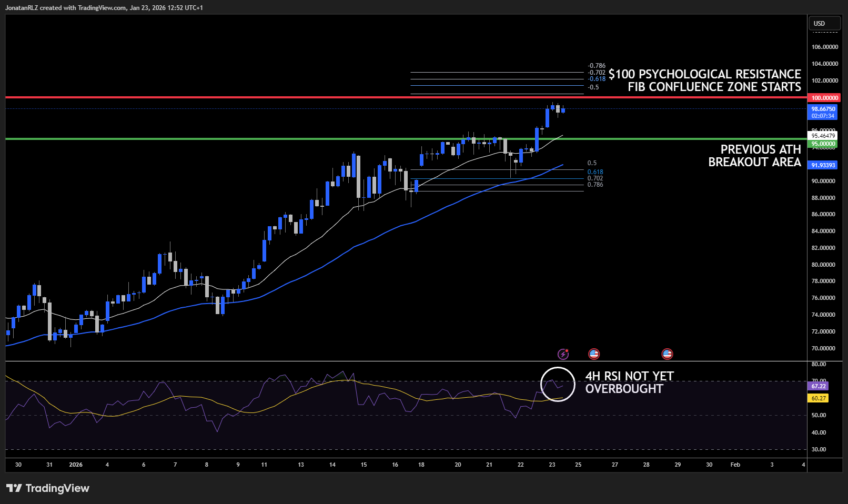This screenshot has width=848, height=504.
Task: Click the "2026" label on the time axis
Action: coord(76,465)
